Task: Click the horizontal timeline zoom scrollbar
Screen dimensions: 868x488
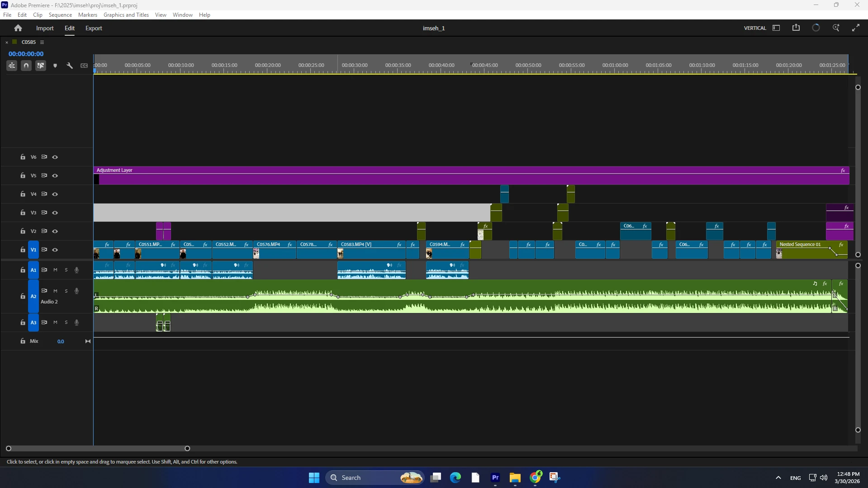Action: point(98,449)
